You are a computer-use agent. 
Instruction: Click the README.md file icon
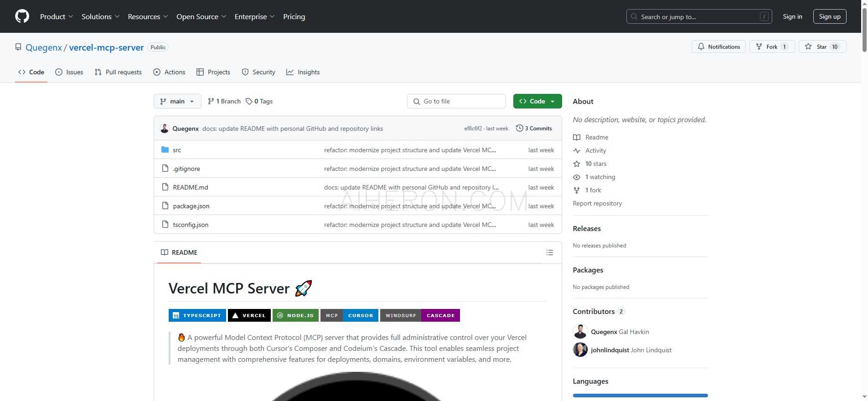165,187
